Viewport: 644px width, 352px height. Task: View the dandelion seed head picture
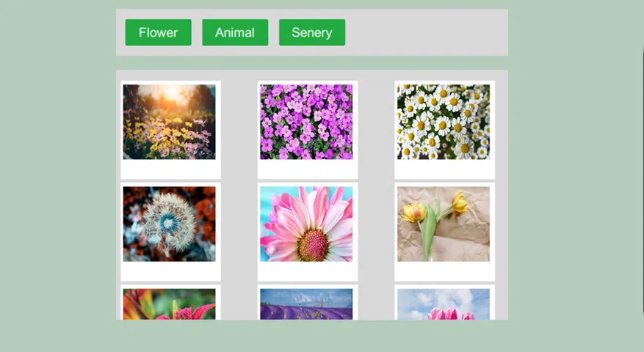pyautogui.click(x=169, y=224)
